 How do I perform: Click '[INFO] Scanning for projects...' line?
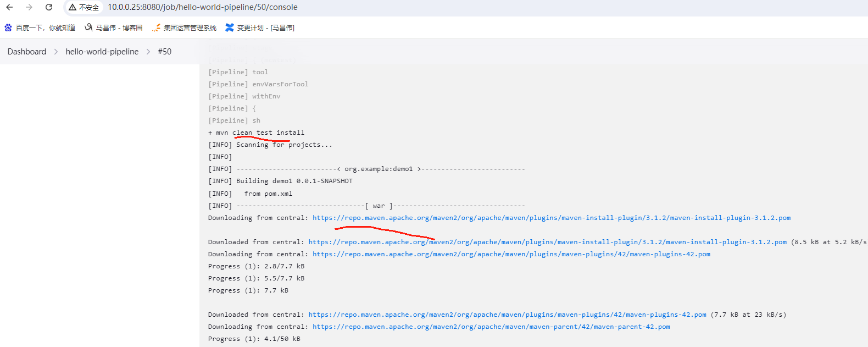pos(270,145)
